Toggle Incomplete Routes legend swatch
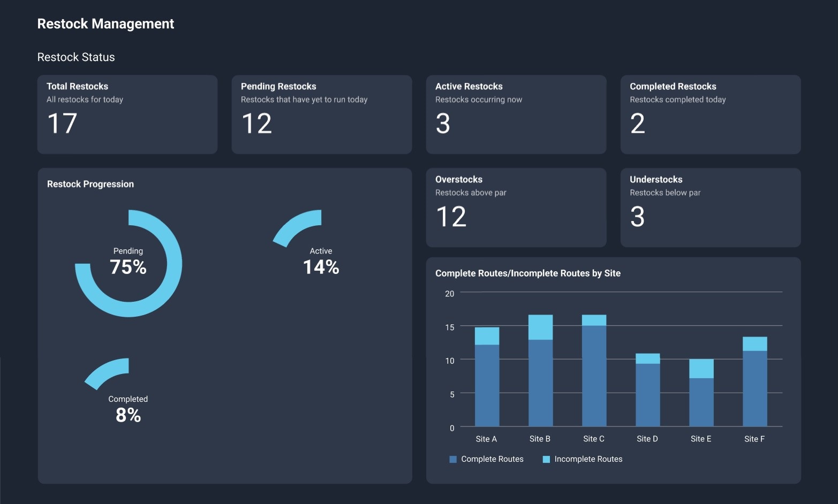This screenshot has width=838, height=504. (546, 460)
